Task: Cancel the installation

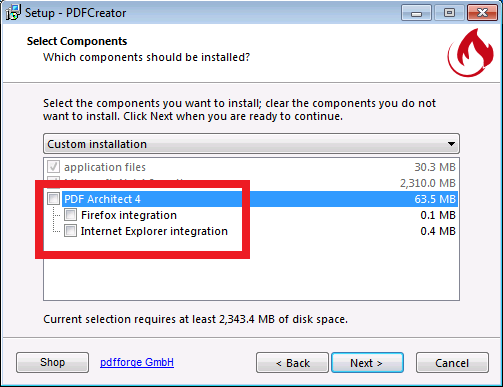Action: point(452,362)
